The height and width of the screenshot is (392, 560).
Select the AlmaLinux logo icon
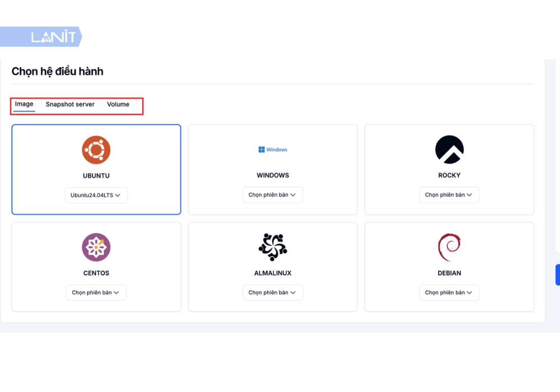[x=273, y=247]
